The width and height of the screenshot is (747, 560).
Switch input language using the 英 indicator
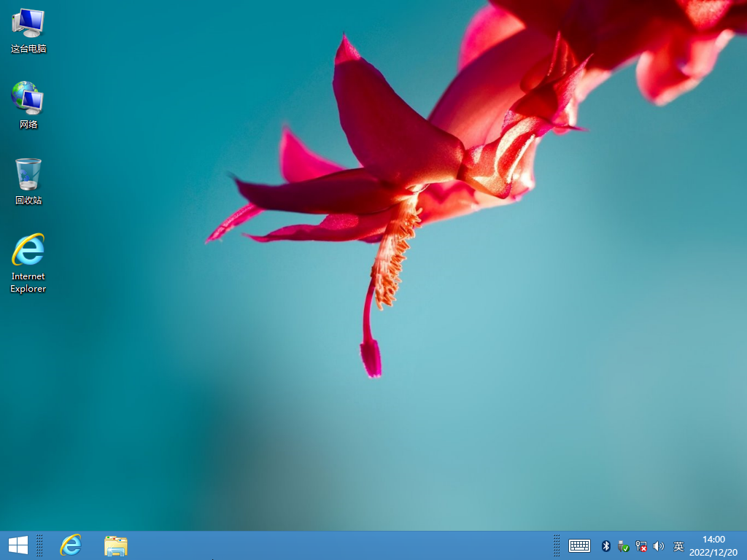(x=678, y=545)
